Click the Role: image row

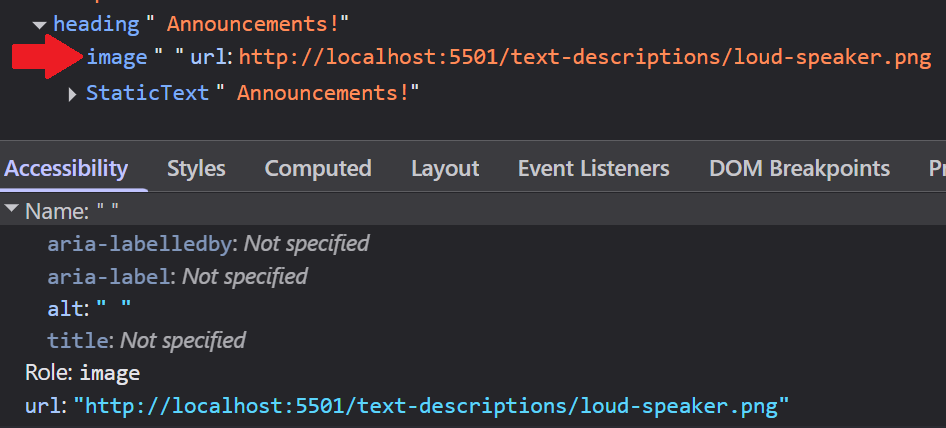point(83,372)
